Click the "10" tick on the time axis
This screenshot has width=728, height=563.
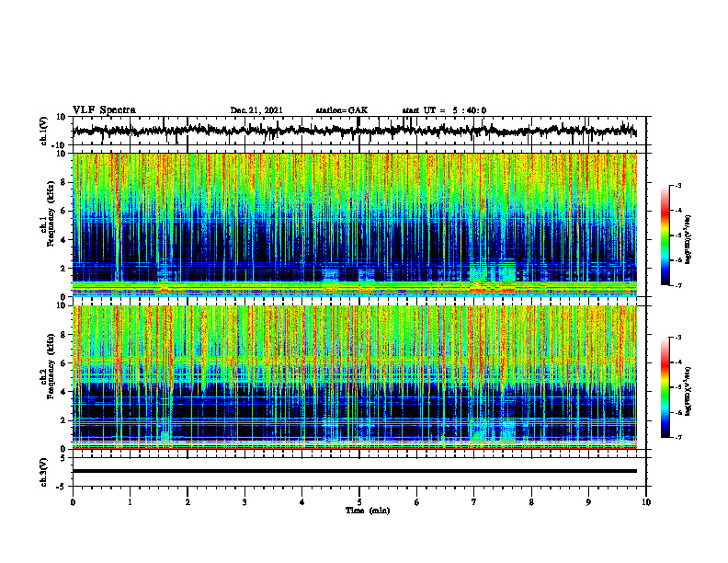pyautogui.click(x=646, y=502)
